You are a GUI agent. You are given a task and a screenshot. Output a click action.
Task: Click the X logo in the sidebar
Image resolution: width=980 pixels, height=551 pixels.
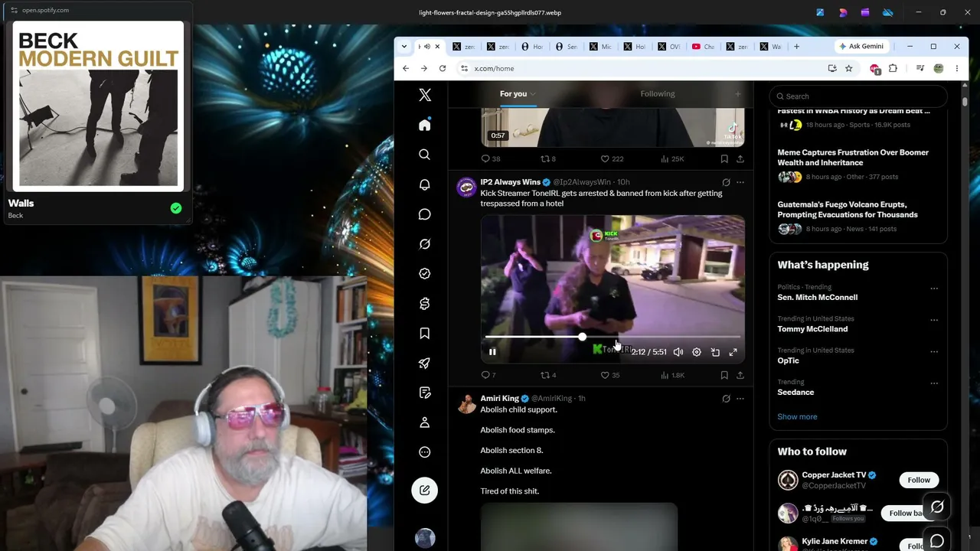pyautogui.click(x=425, y=95)
